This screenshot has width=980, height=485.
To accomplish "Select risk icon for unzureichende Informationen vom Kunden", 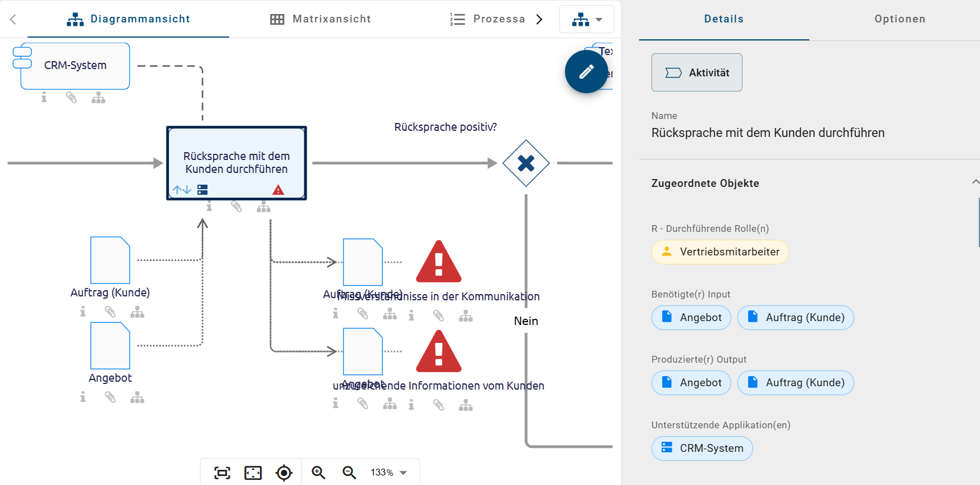I will (439, 351).
